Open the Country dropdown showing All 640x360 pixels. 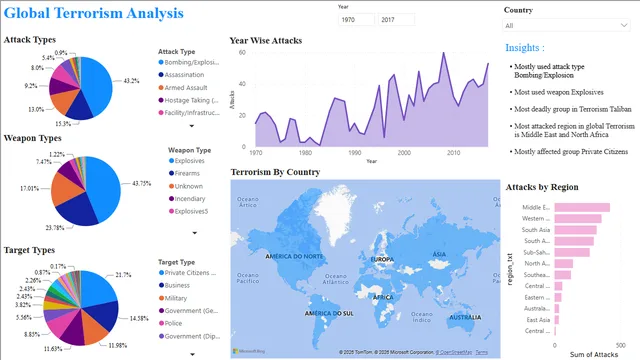pyautogui.click(x=566, y=25)
